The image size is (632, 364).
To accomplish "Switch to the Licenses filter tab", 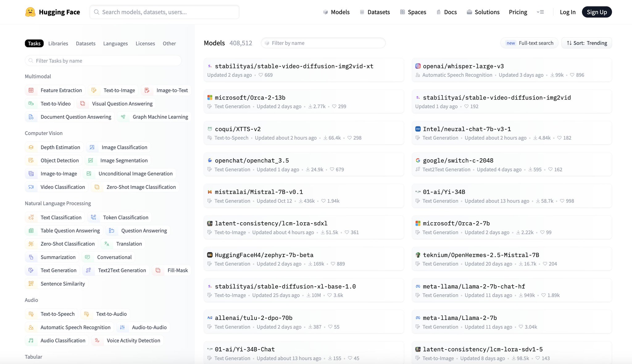I will (x=145, y=43).
